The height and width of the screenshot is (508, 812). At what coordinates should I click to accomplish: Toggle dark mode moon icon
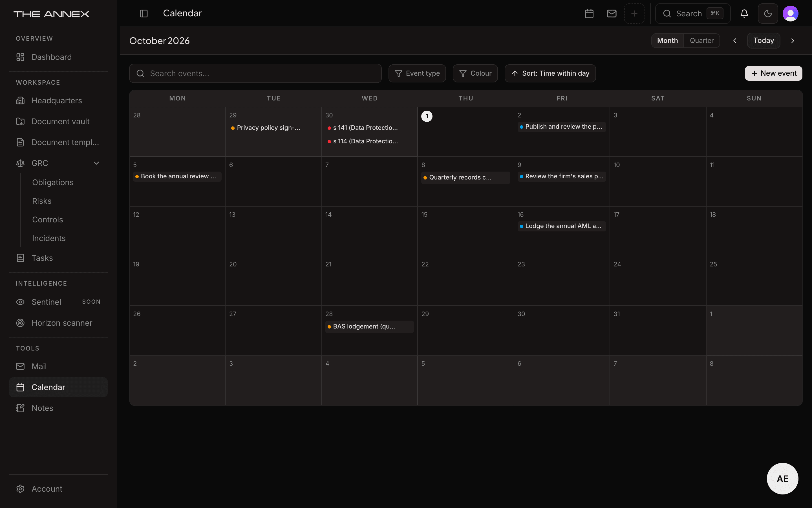(x=768, y=14)
